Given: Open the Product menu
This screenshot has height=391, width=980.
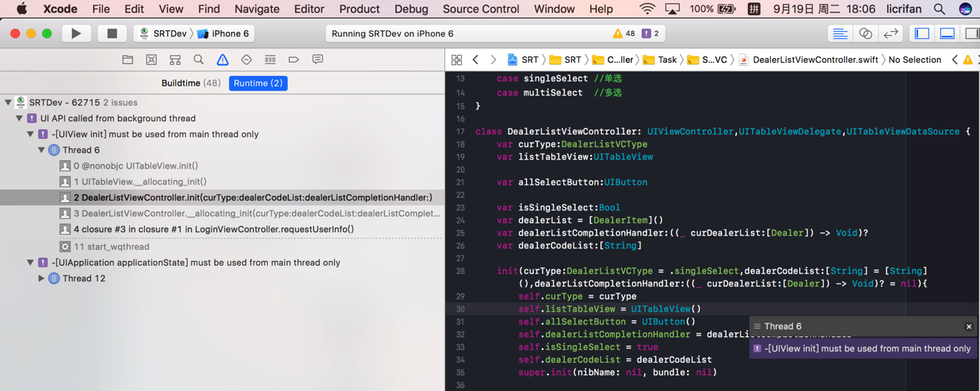Looking at the screenshot, I should [359, 9].
